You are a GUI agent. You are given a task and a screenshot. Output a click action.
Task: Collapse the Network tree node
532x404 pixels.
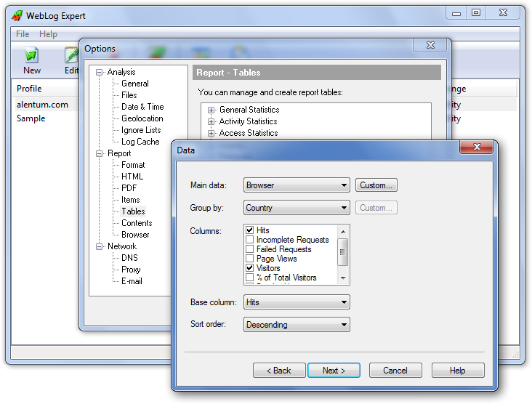[x=99, y=246]
